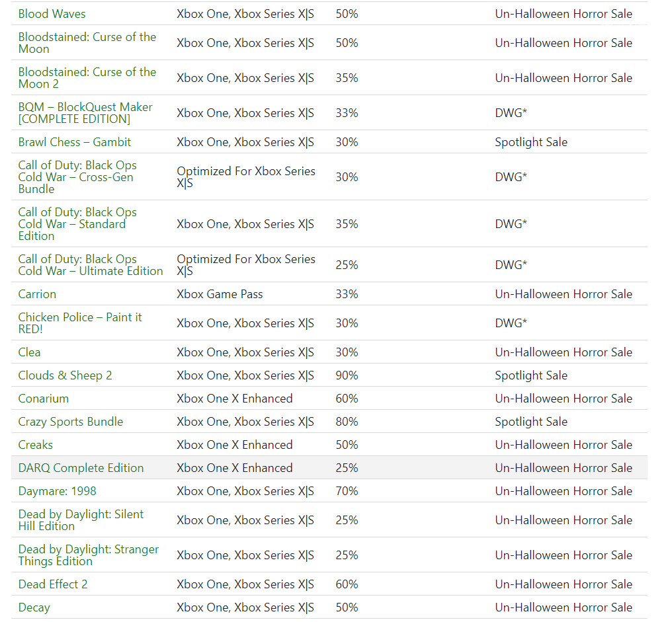Click the 60% discount in Dead Effect 2 row

(x=347, y=585)
